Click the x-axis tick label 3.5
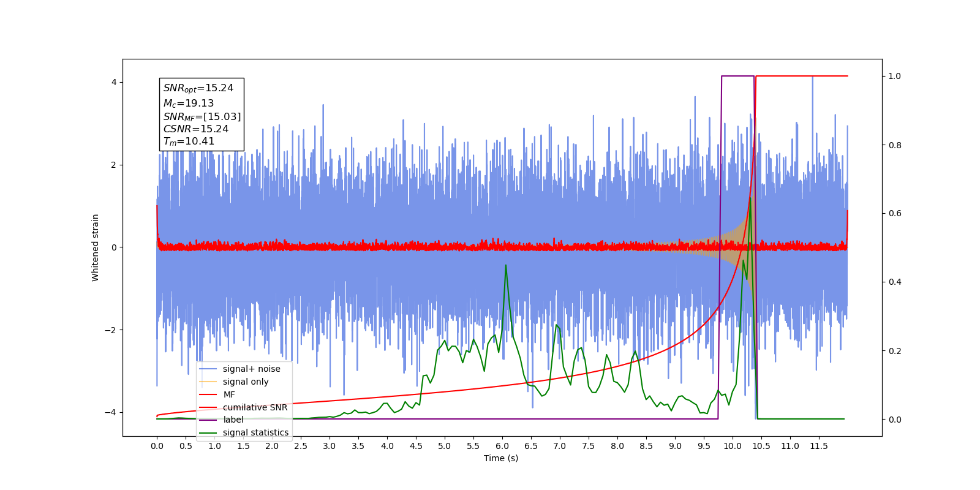The image size is (980, 490). tap(358, 446)
